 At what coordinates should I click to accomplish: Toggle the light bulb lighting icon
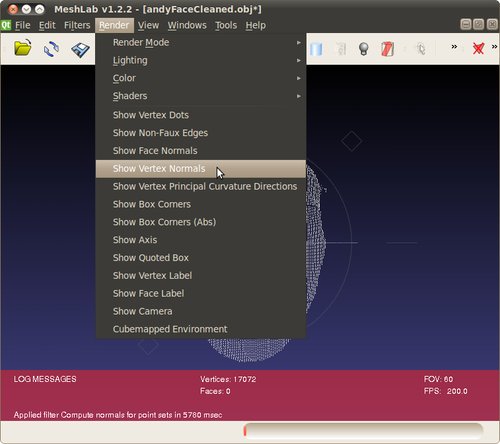click(x=363, y=49)
